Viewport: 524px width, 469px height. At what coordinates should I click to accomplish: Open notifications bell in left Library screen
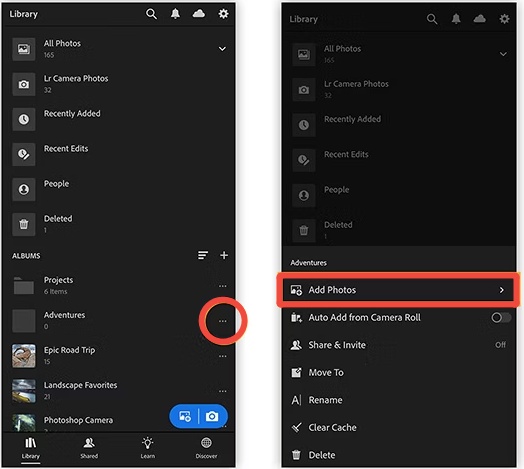pos(175,14)
